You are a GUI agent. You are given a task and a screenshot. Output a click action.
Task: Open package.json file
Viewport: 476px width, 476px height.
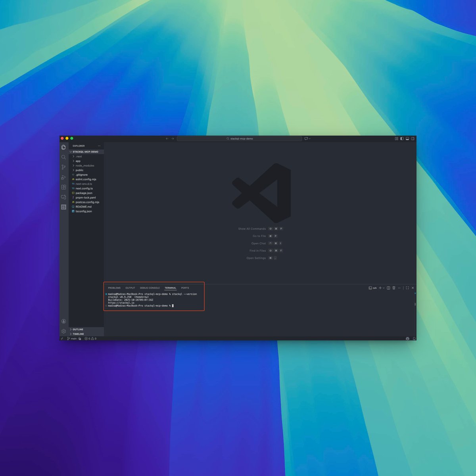[x=86, y=193]
